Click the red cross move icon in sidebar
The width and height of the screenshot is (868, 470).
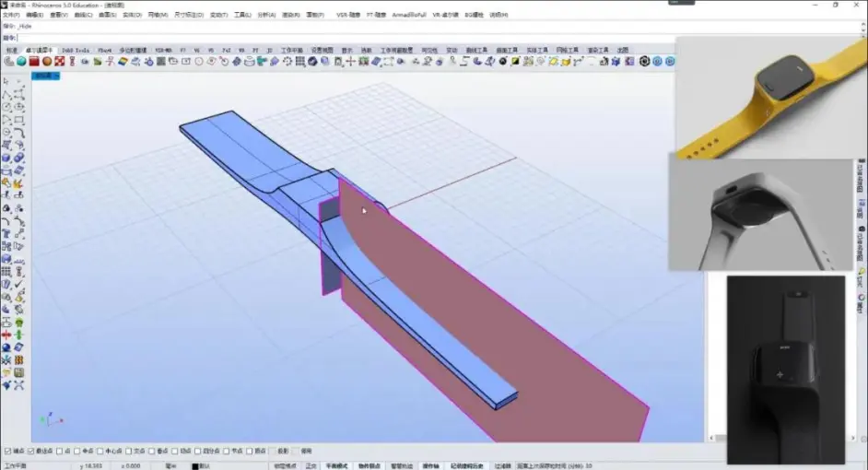6,335
